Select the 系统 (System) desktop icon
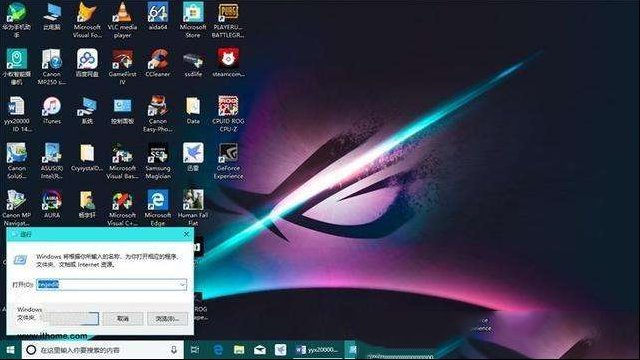The image size is (640, 360). point(87,111)
